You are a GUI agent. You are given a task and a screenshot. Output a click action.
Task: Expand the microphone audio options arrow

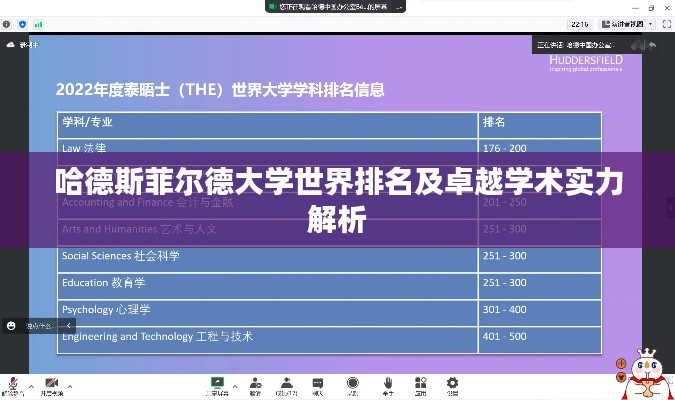(x=29, y=383)
